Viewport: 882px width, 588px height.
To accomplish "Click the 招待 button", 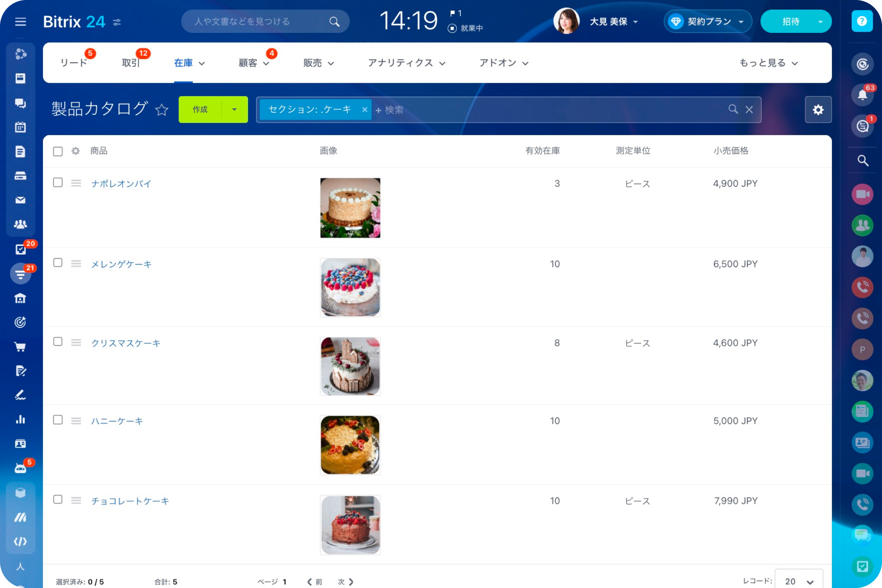I will pos(790,21).
